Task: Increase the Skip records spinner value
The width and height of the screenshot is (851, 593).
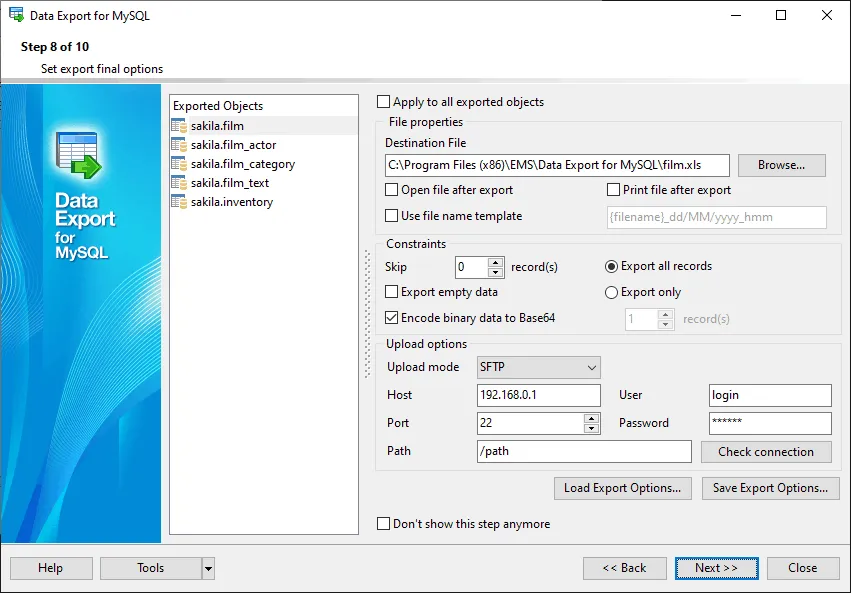Action: click(x=495, y=262)
